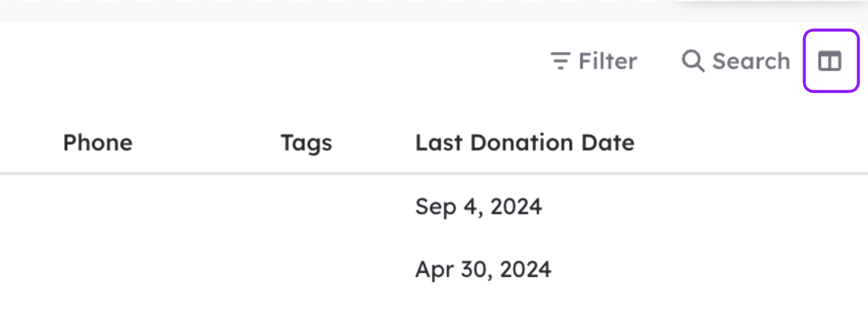Image resolution: width=868 pixels, height=313 pixels.
Task: Click blank area right of Sep 4, 2024
Action: [x=703, y=206]
